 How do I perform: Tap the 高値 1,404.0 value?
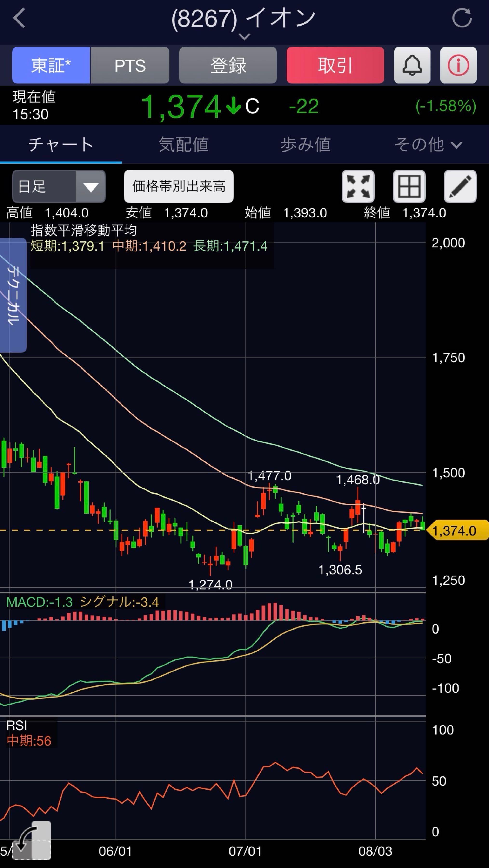[47, 213]
